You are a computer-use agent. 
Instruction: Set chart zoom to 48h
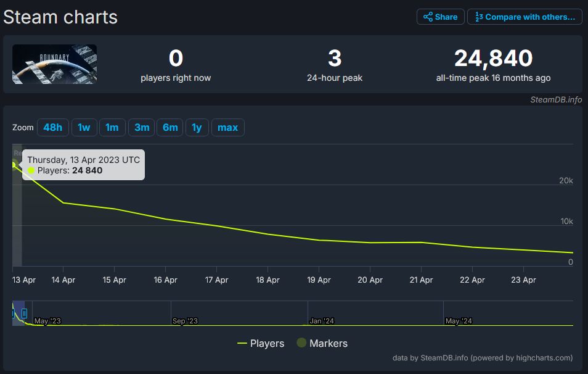[x=53, y=127]
